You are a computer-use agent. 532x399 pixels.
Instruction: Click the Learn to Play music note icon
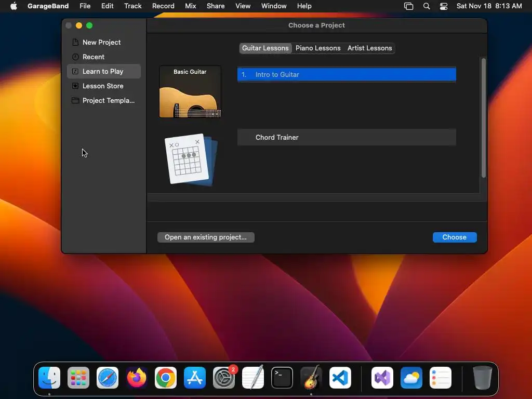tap(75, 71)
